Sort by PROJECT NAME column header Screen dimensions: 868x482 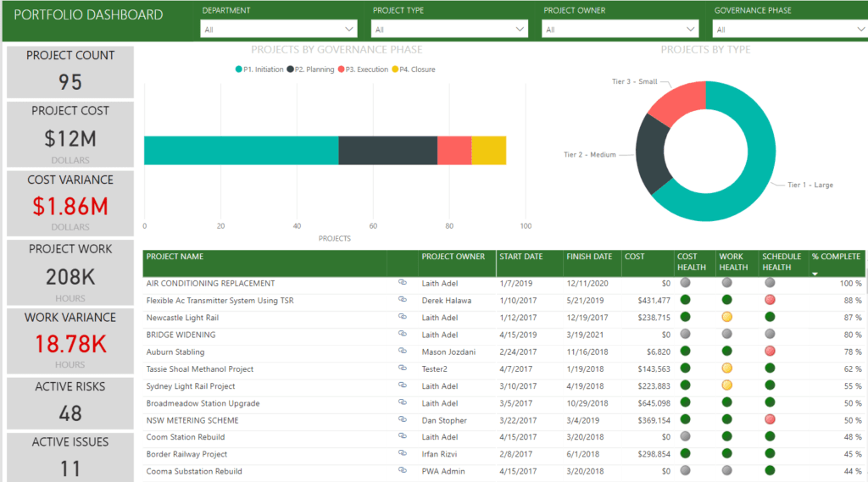(x=175, y=257)
